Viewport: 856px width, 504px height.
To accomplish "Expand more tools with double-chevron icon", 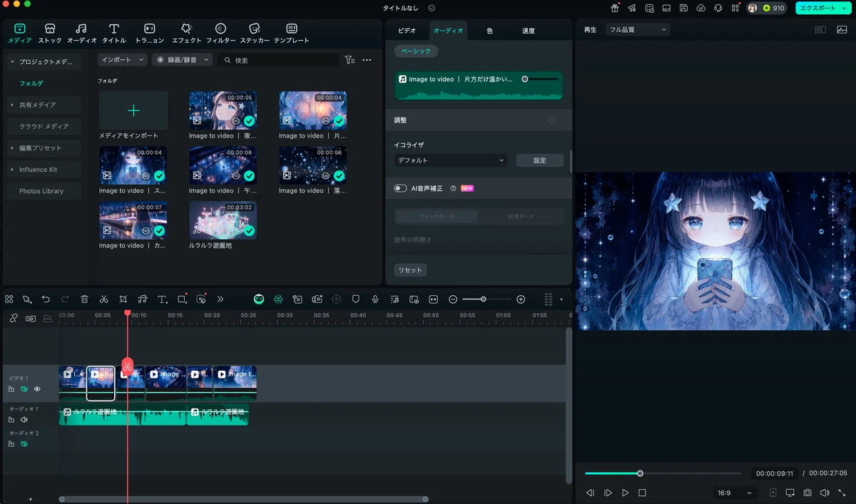I will [x=220, y=299].
